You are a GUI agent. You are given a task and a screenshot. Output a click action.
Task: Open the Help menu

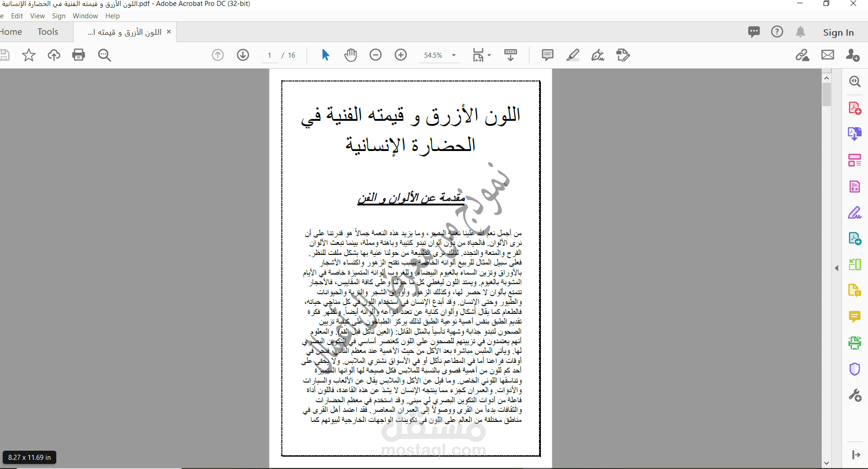coord(113,16)
